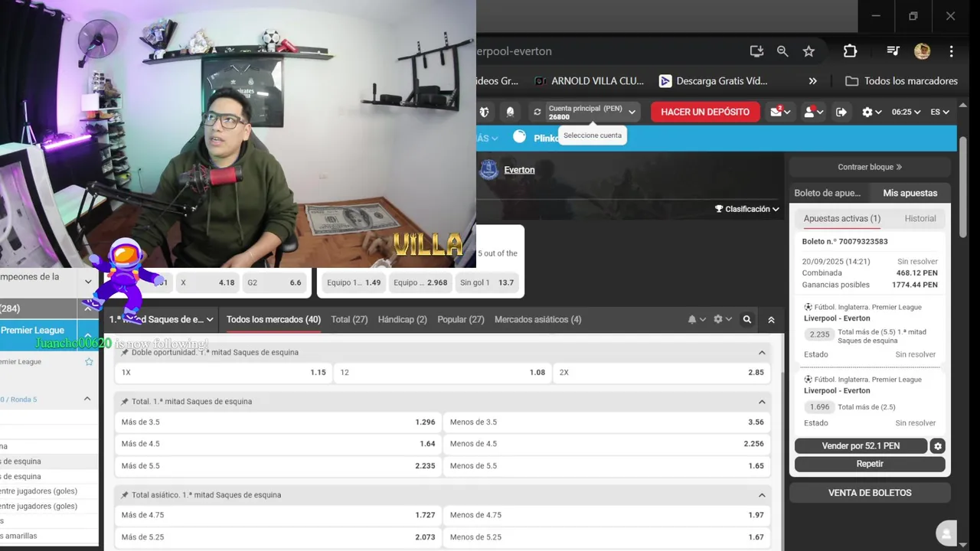Collapse Doble oportunidad market section
The width and height of the screenshot is (980, 551).
tap(762, 353)
